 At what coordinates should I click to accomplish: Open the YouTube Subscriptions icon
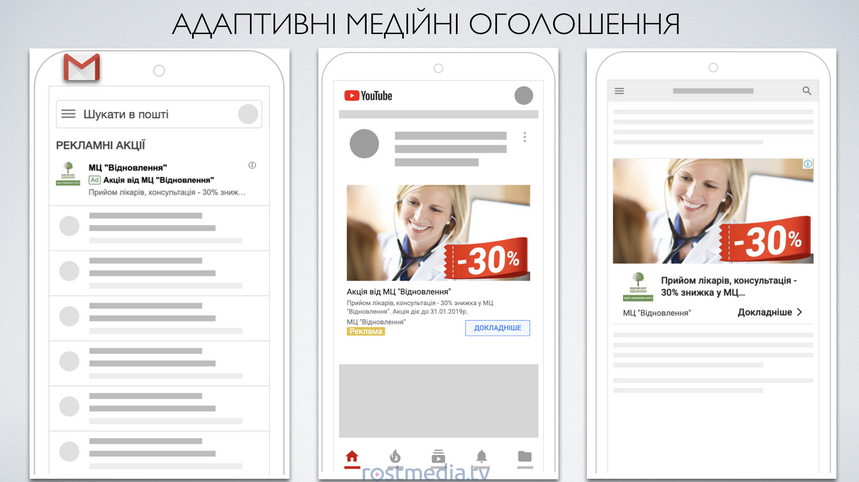[x=438, y=457]
